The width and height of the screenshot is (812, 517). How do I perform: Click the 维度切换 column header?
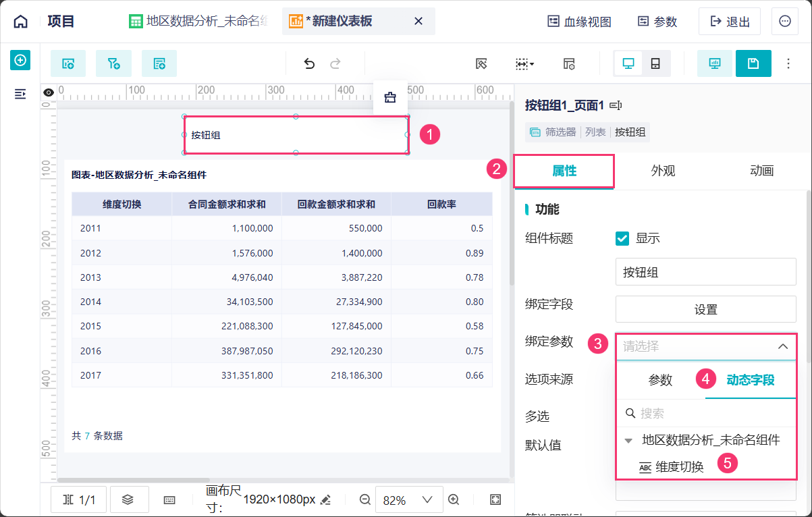(122, 205)
